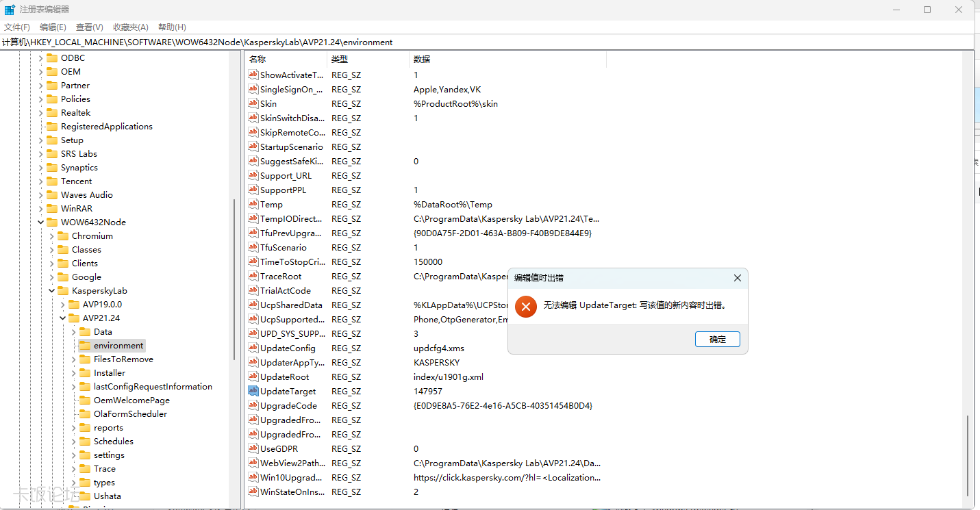980x510 pixels.
Task: Click the tree pane vertical scrollbar
Action: coord(234,280)
